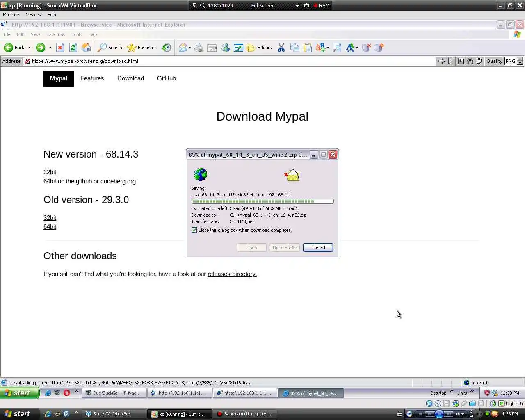The width and height of the screenshot is (525, 420).
Task: Click the Opera icon in XP quick launch
Action: coord(66,393)
